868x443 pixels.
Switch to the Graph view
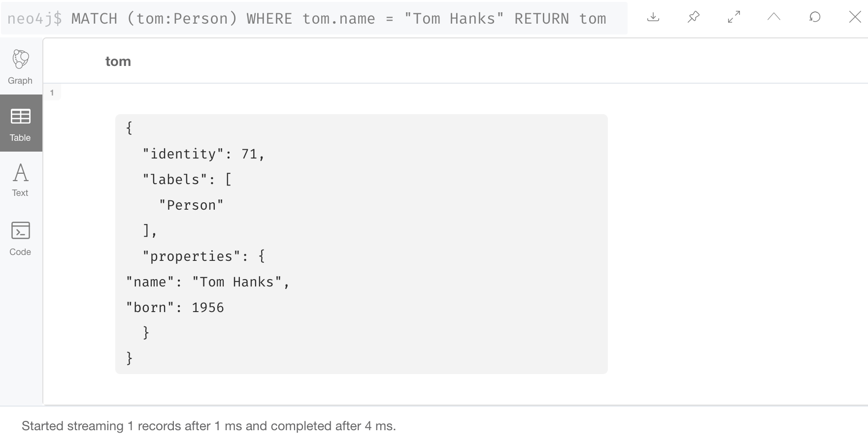tap(20, 66)
